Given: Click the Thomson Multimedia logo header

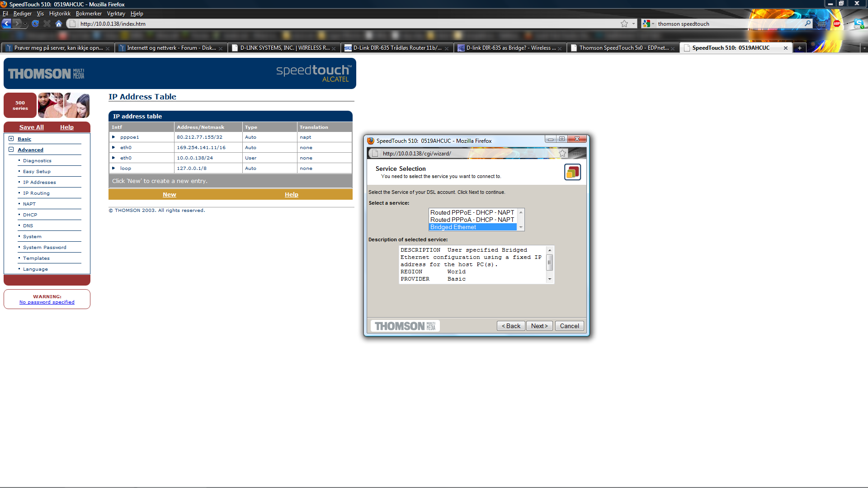Looking at the screenshot, I should (46, 74).
